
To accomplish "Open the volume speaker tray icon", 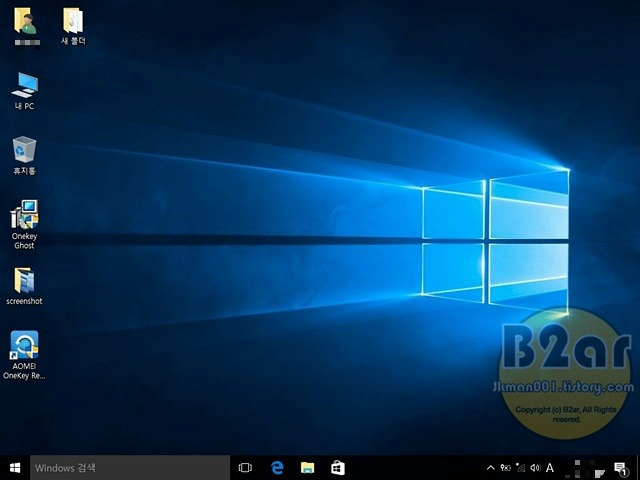I will (x=535, y=468).
